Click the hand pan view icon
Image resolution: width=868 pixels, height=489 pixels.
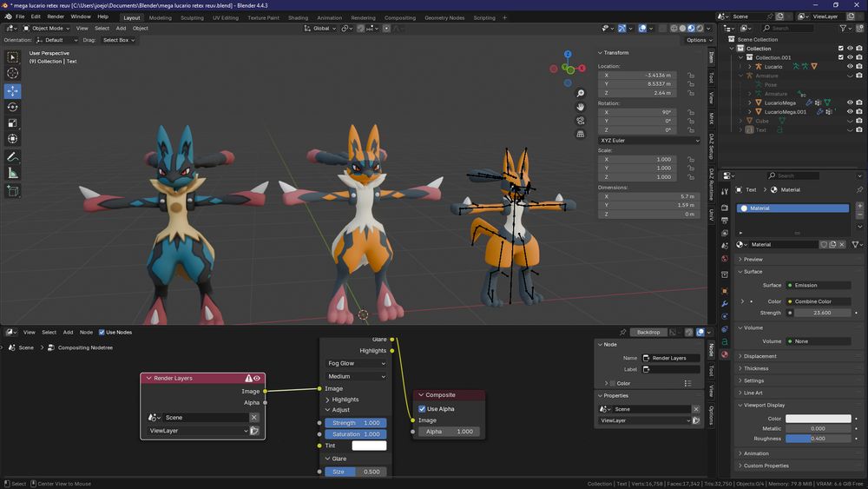click(581, 107)
